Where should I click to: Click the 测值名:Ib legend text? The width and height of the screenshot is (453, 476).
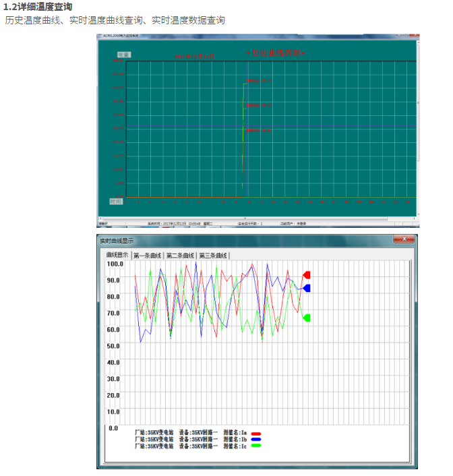tap(235, 440)
